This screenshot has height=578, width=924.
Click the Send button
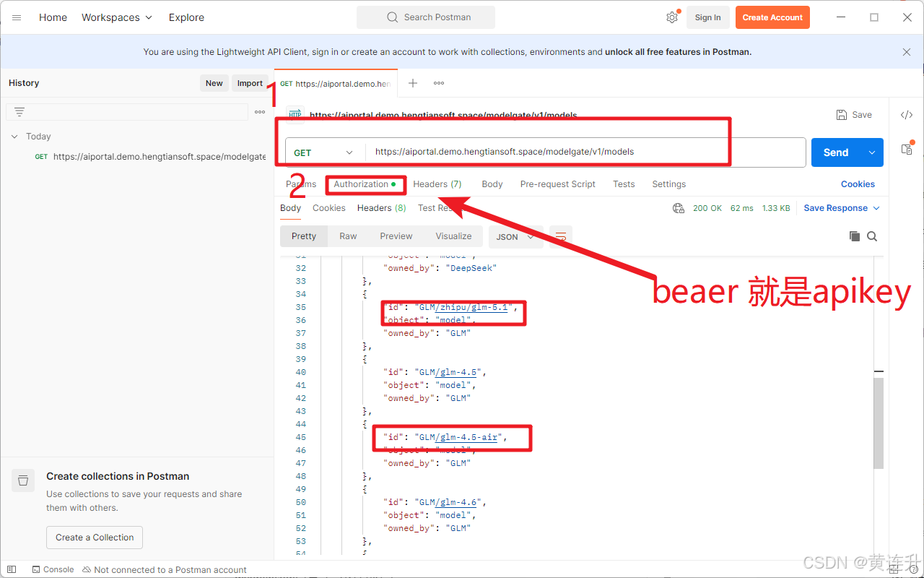836,152
